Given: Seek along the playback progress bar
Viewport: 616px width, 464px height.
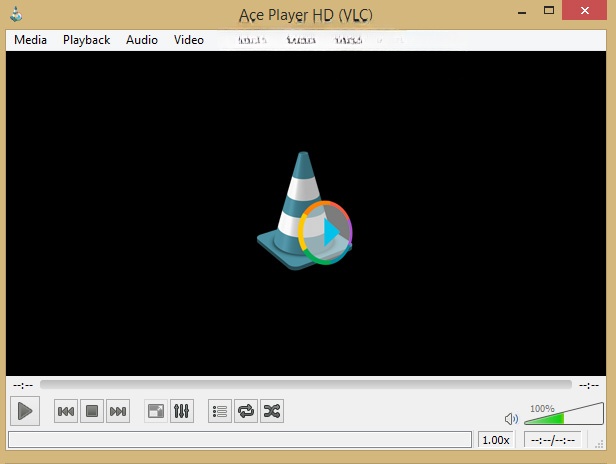Looking at the screenshot, I should (x=306, y=385).
